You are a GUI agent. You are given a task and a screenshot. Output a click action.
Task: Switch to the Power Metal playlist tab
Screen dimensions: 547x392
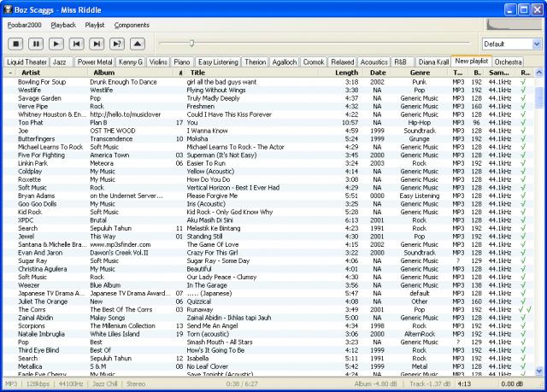point(94,62)
